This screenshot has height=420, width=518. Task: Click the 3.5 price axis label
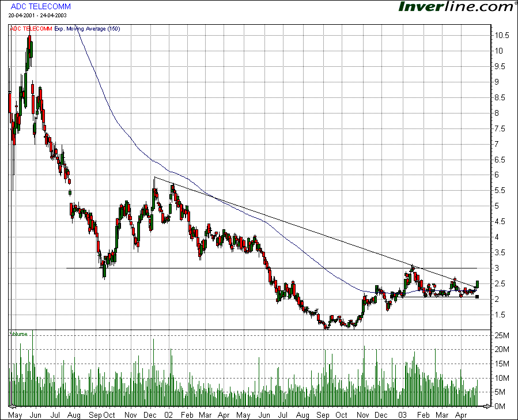pos(500,252)
